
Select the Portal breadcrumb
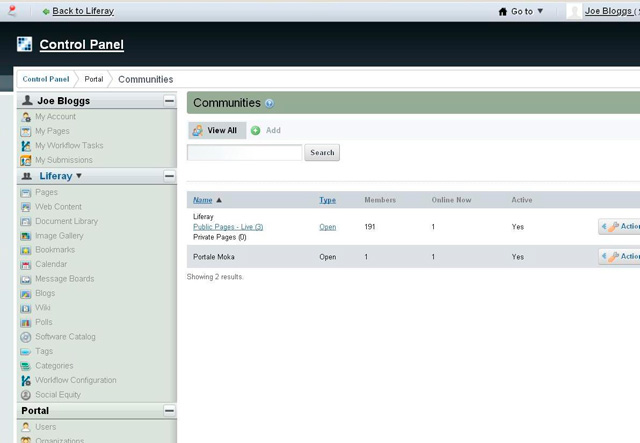point(93,79)
